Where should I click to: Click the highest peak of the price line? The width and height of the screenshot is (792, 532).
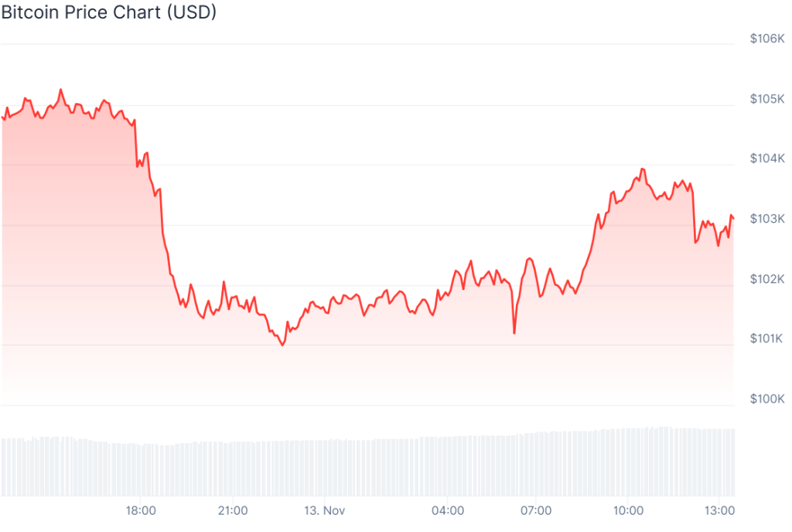coord(61,90)
